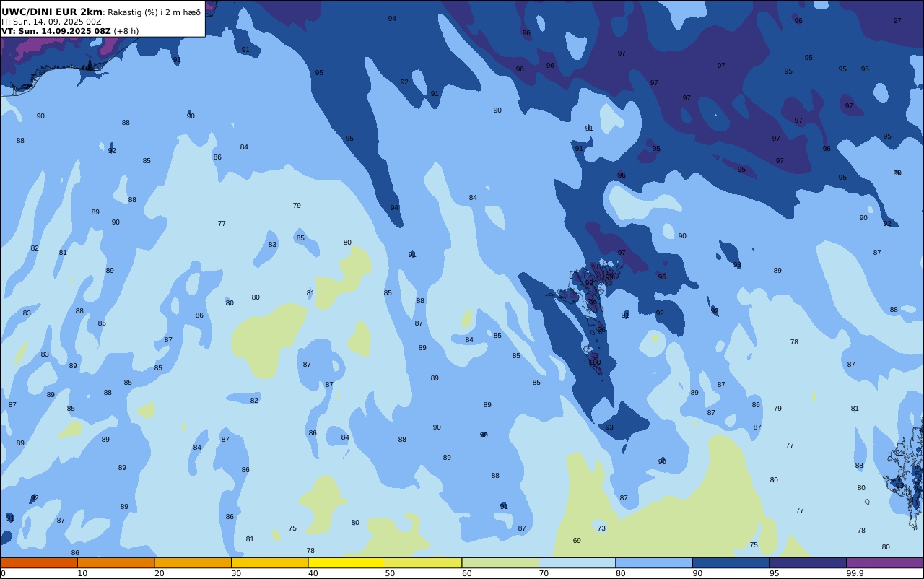Click the "100" humidity value on the map

coord(595,362)
